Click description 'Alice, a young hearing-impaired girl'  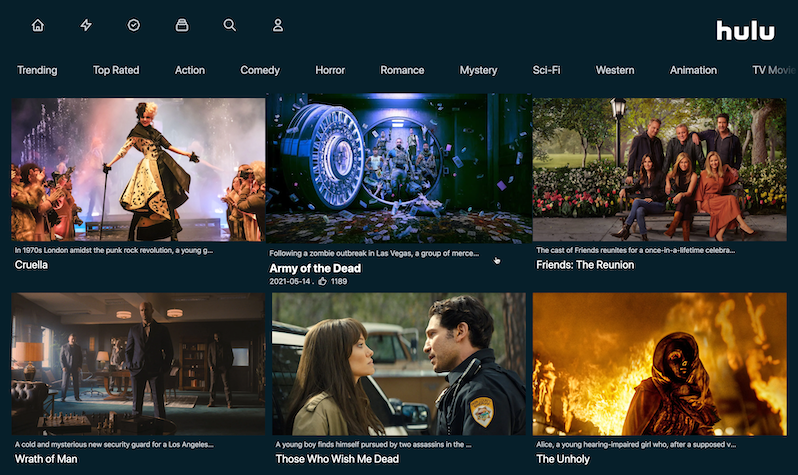click(x=636, y=444)
